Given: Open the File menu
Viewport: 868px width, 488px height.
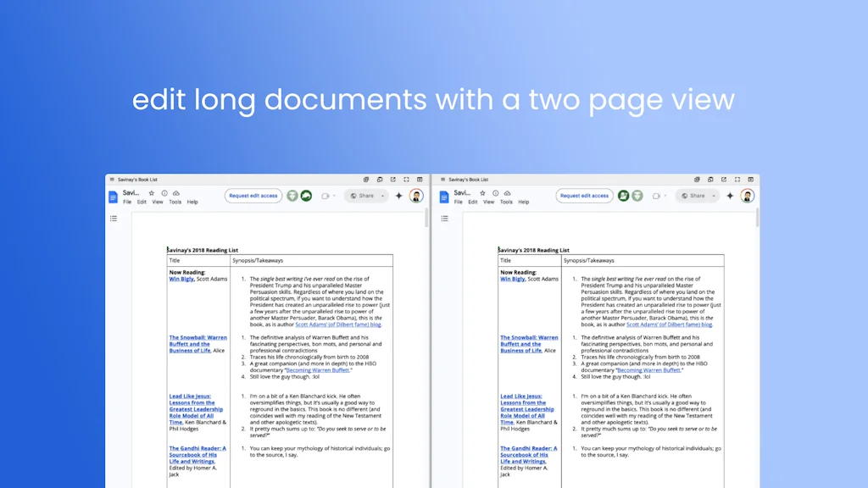Looking at the screenshot, I should (x=127, y=202).
